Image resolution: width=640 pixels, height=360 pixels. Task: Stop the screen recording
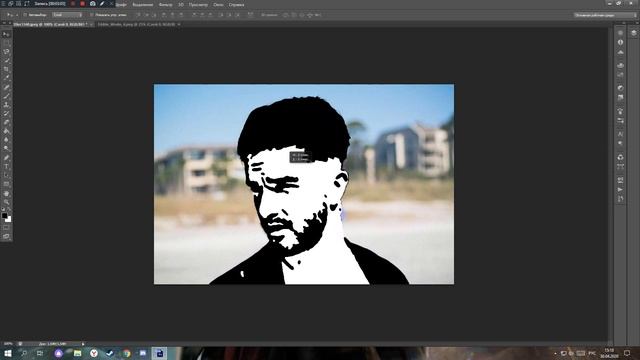point(82,4)
